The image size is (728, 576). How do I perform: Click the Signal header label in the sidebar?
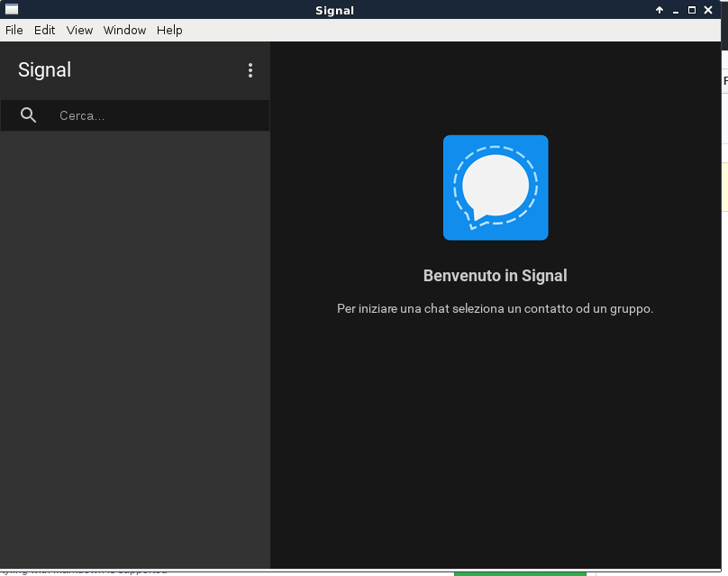(44, 70)
